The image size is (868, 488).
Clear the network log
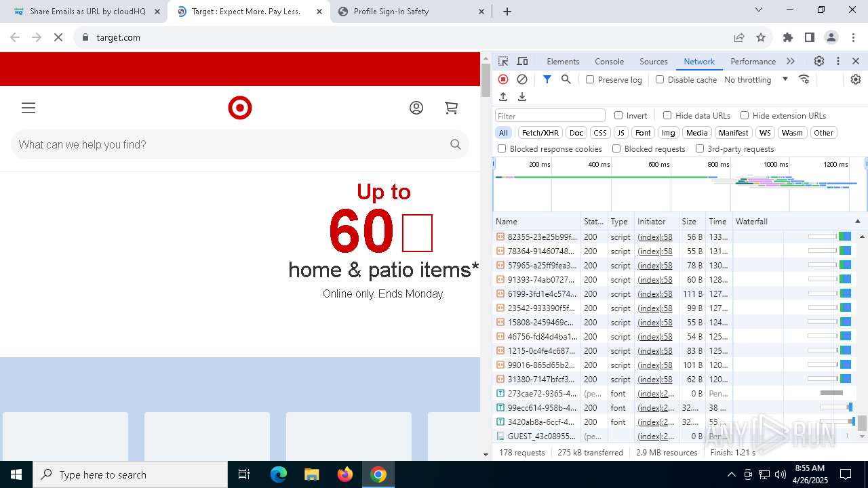point(522,79)
